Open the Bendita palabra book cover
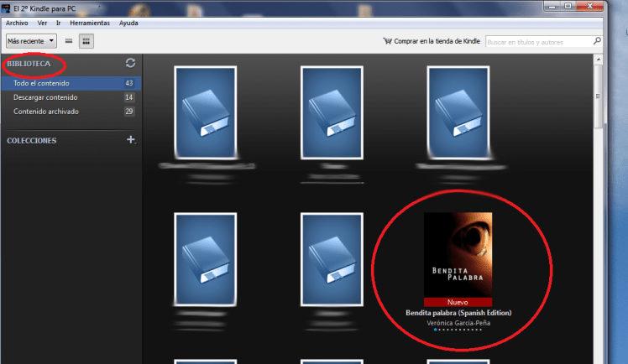Viewport: 628px width, 364px height. [x=458, y=254]
